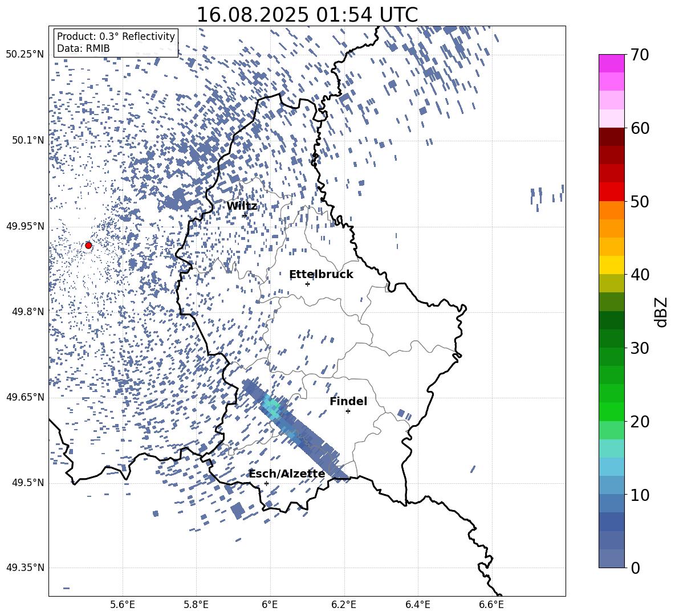Click the Wiltz city label

coord(242,206)
